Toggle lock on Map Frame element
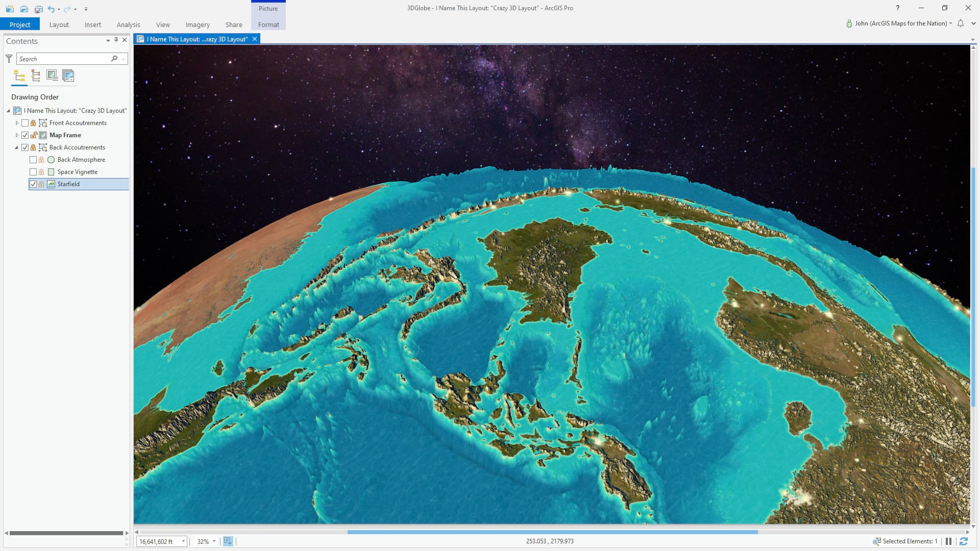 click(33, 135)
